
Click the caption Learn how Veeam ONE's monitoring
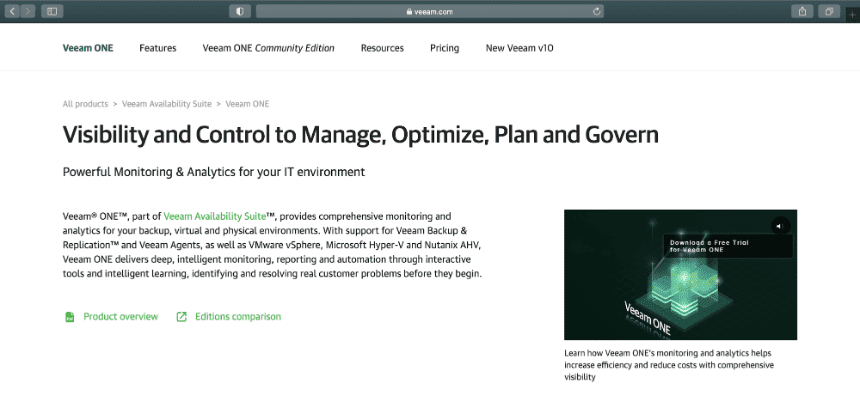pos(669,365)
